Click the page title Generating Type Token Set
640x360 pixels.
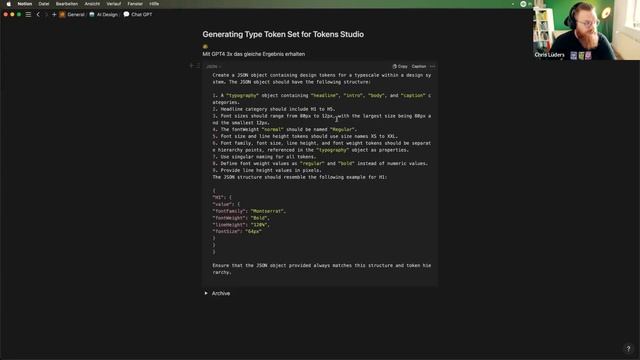tap(283, 34)
